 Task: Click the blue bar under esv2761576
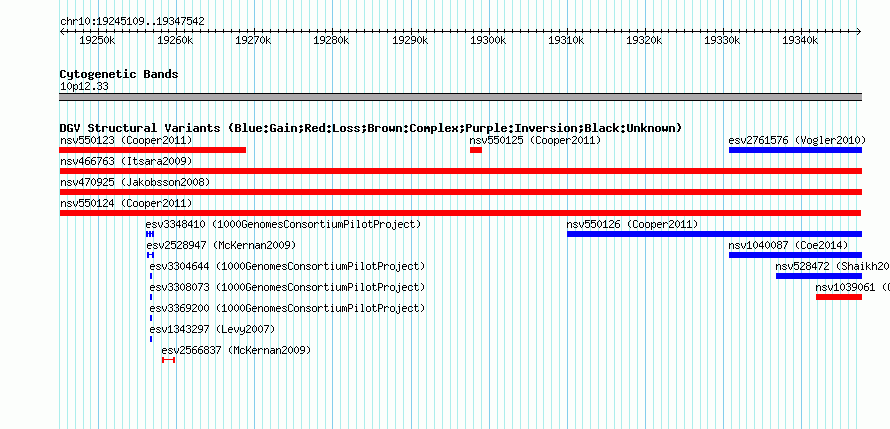click(795, 150)
